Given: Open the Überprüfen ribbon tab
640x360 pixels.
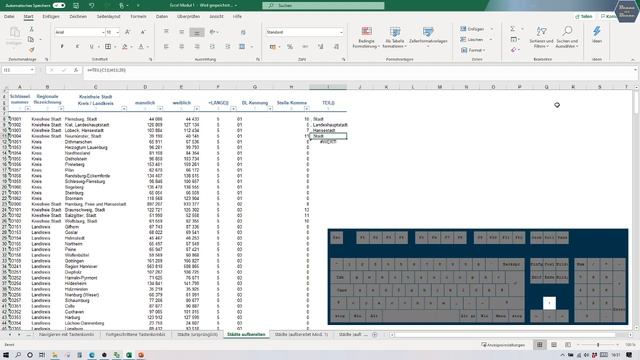Looking at the screenshot, I should pyautogui.click(x=189, y=17).
